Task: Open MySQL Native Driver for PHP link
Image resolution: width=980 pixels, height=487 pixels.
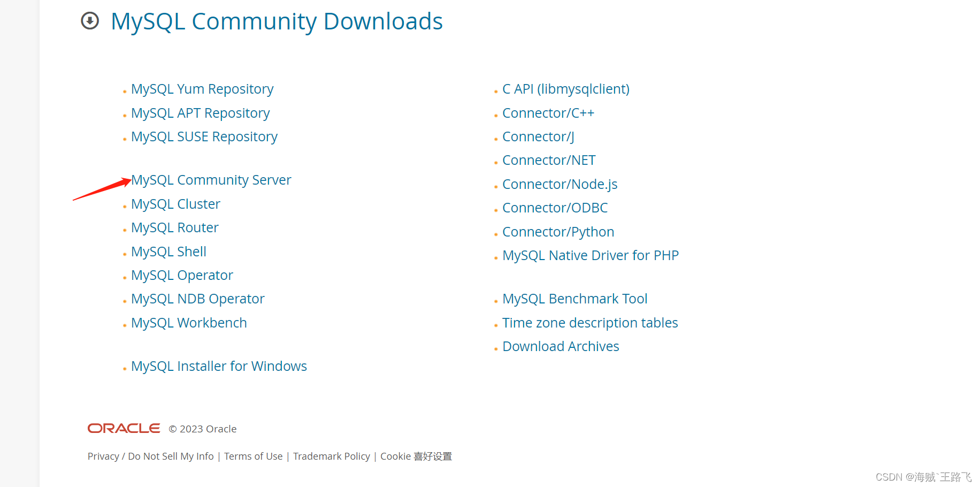Action: 591,255
